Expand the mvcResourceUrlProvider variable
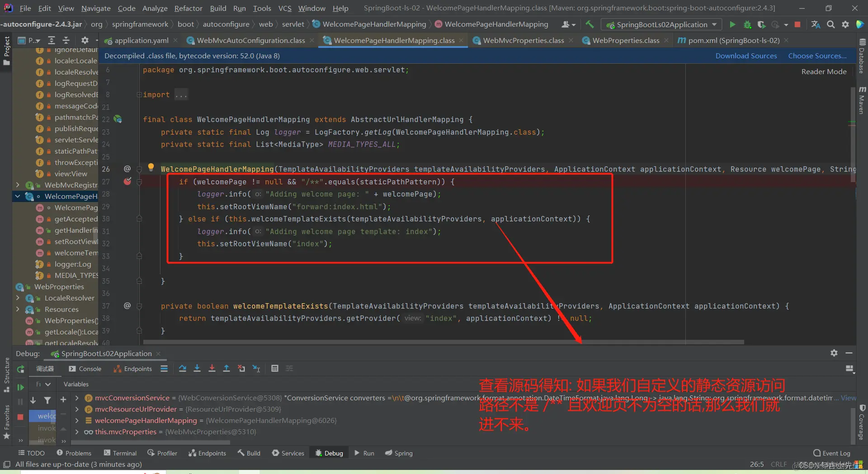Screen dimensions: 868x474 coord(77,409)
